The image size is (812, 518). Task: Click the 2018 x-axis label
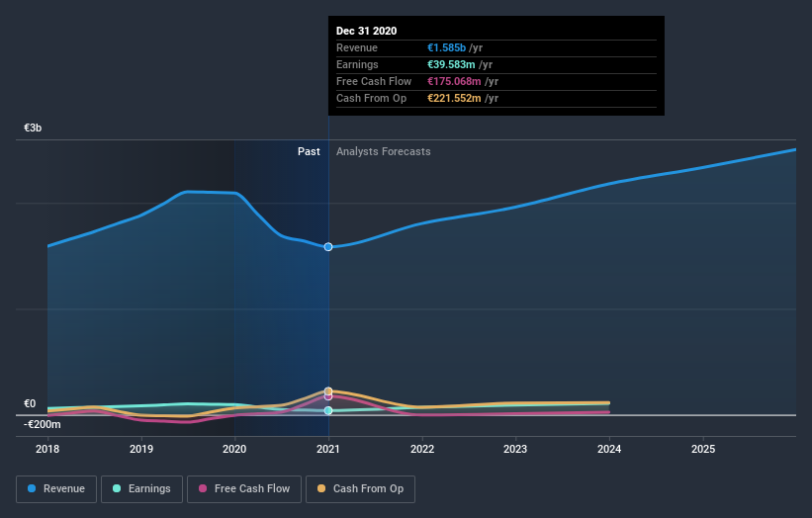[x=47, y=449]
